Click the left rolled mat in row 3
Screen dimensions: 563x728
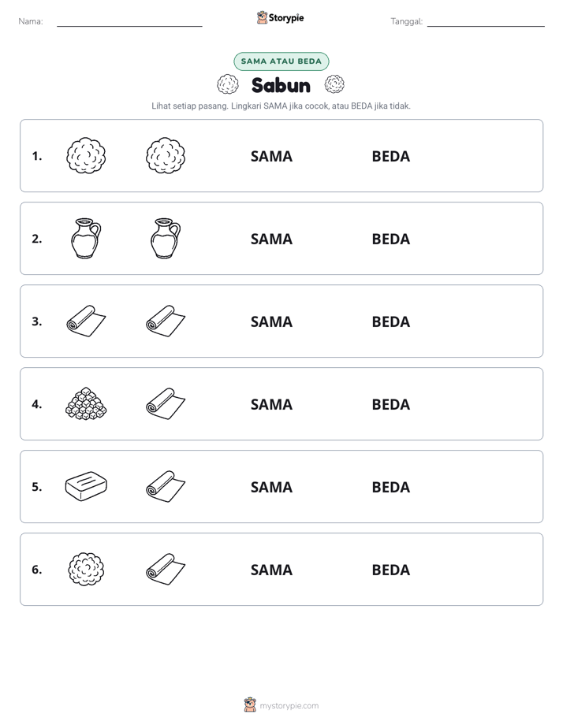coord(86,321)
